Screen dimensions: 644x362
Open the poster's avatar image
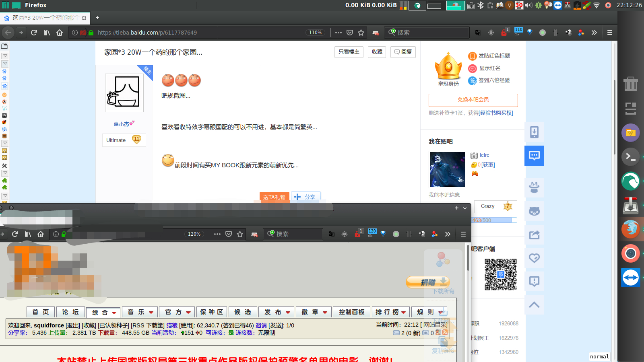(x=124, y=93)
